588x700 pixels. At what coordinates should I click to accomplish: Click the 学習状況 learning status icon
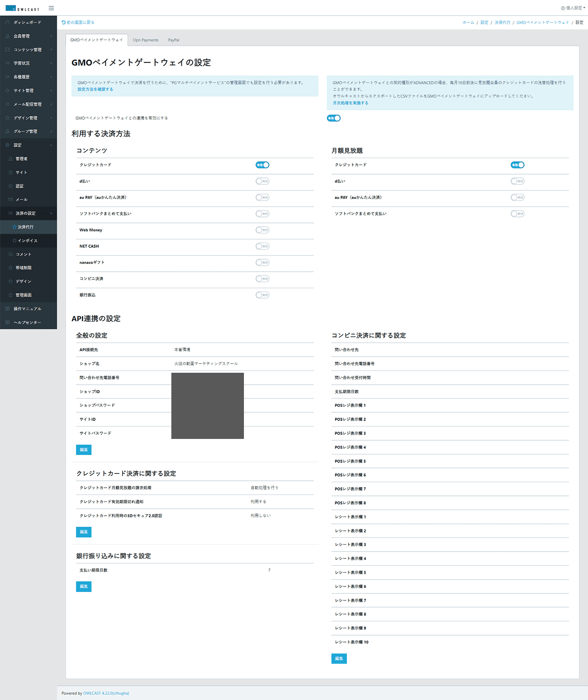[x=6, y=63]
